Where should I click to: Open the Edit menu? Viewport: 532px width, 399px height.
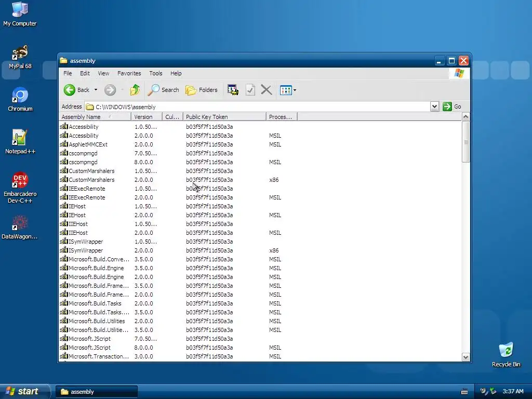tap(85, 73)
